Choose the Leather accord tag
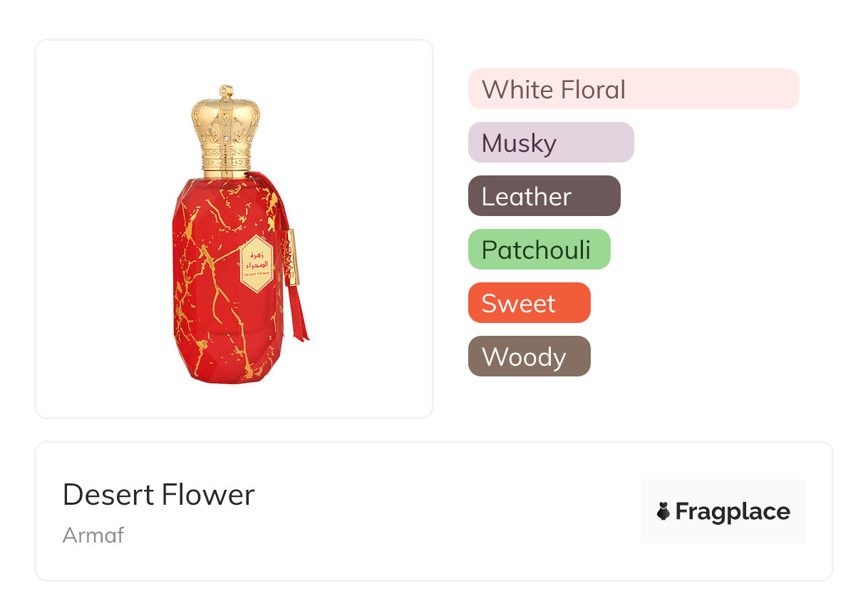The width and height of the screenshot is (868, 616). (527, 197)
